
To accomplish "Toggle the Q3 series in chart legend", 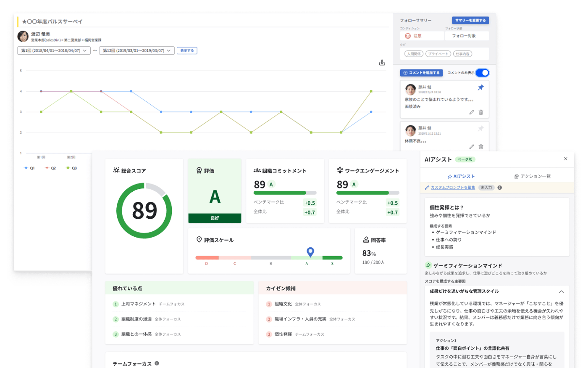I will 71,168.
